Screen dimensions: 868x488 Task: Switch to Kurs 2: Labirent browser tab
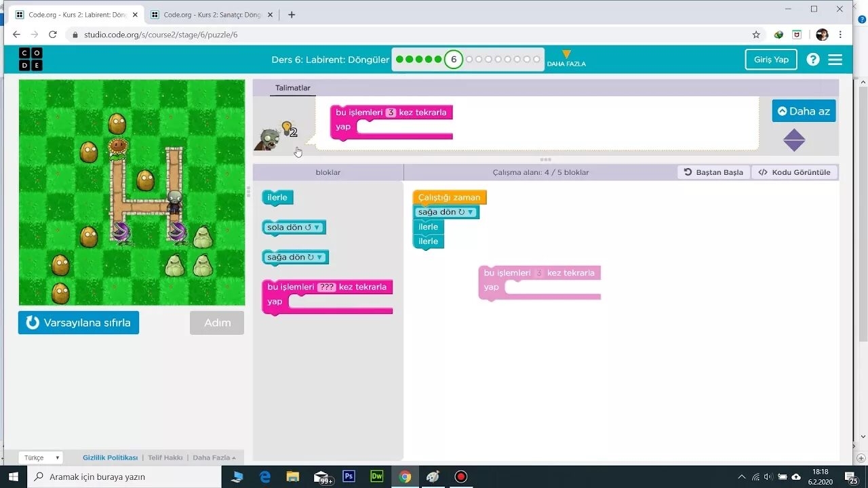point(77,14)
